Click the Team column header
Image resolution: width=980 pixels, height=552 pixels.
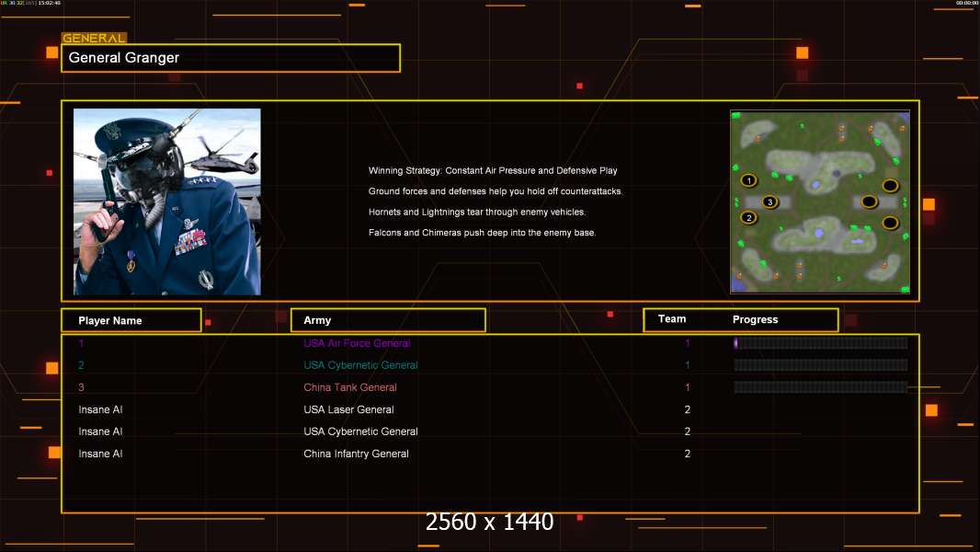coord(672,319)
